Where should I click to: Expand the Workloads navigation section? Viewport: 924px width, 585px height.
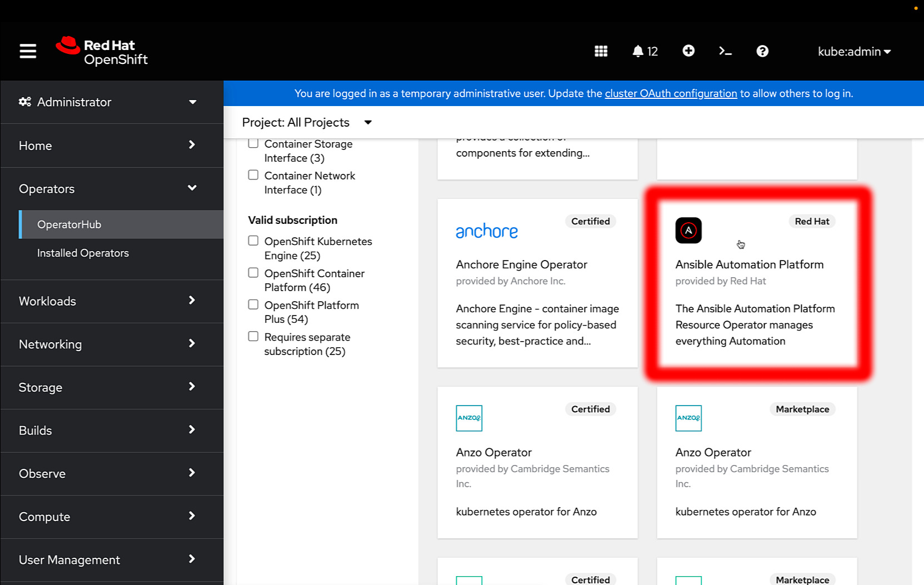(112, 301)
